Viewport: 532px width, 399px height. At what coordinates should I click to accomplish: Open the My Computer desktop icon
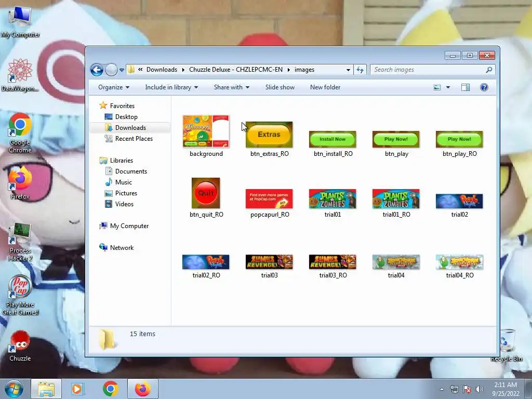point(20,21)
